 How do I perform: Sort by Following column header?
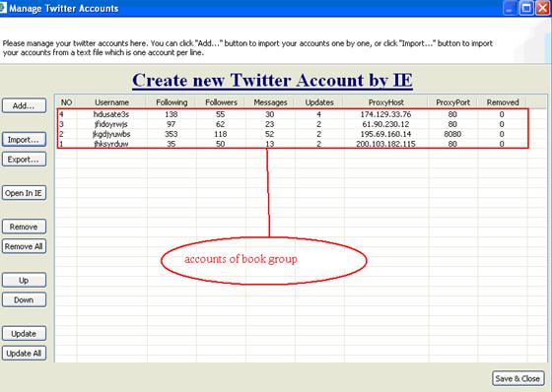coord(172,102)
